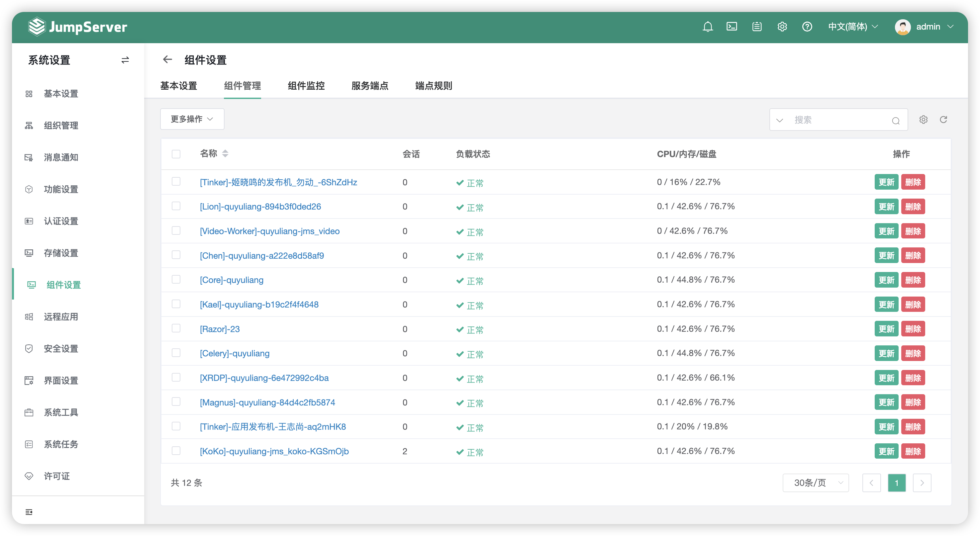Open 许可证 in the sidebar

click(x=57, y=476)
